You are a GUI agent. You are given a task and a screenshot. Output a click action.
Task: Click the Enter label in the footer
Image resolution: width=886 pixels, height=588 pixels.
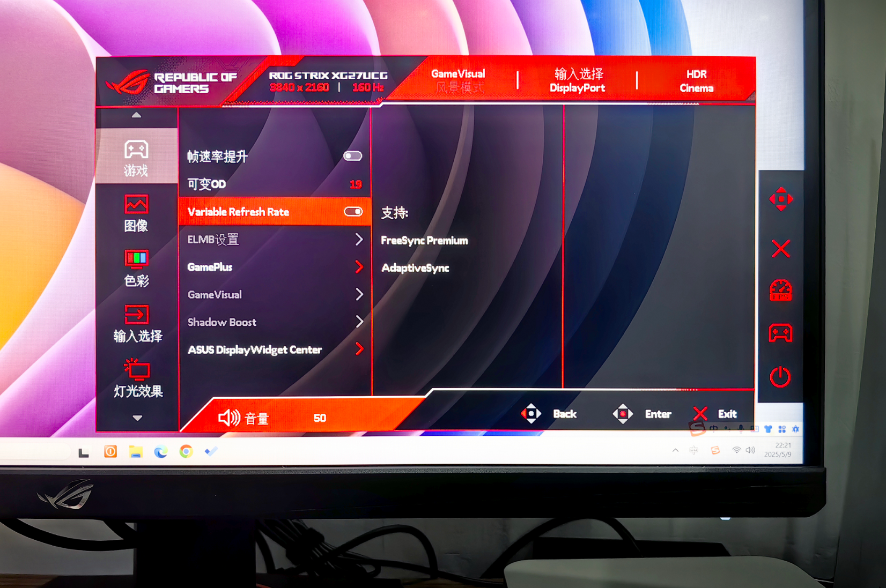coord(658,414)
